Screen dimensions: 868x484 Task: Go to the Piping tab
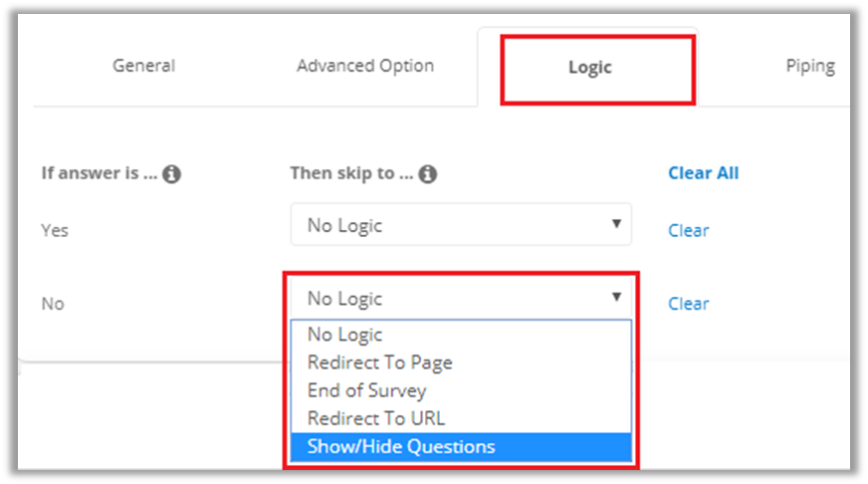tap(809, 66)
